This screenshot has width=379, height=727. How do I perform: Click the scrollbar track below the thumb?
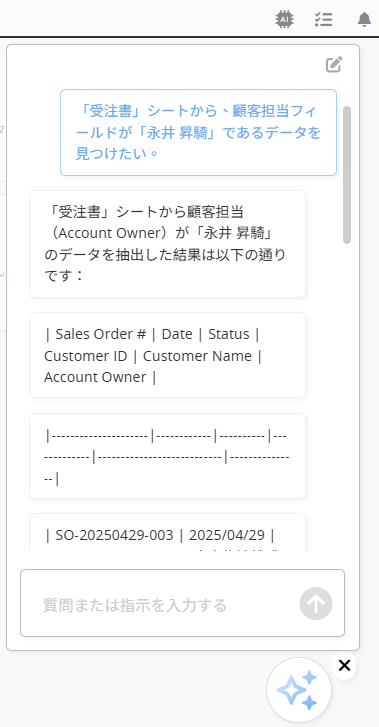[x=347, y=394]
